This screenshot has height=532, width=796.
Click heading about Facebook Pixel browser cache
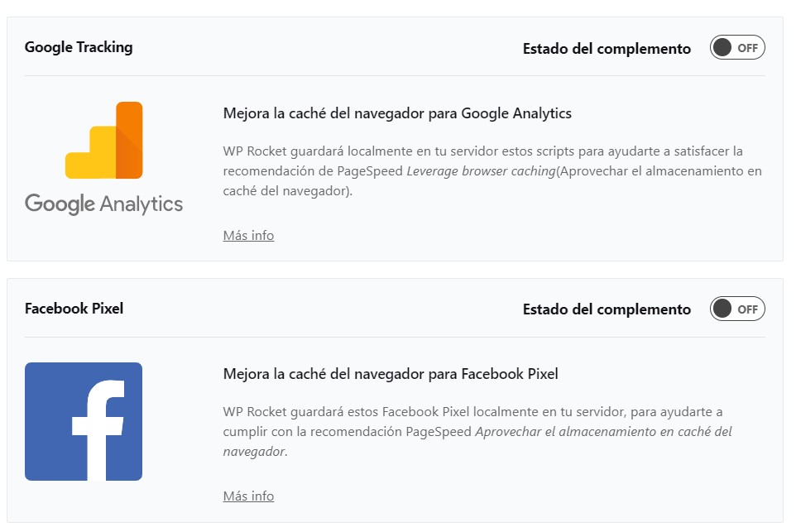[391, 374]
